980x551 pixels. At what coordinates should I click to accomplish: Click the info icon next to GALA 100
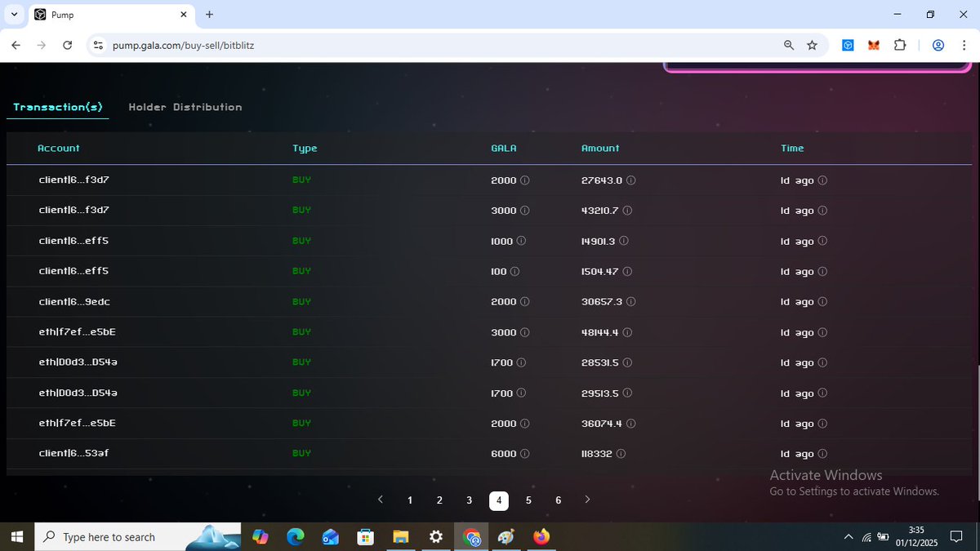[x=515, y=272]
